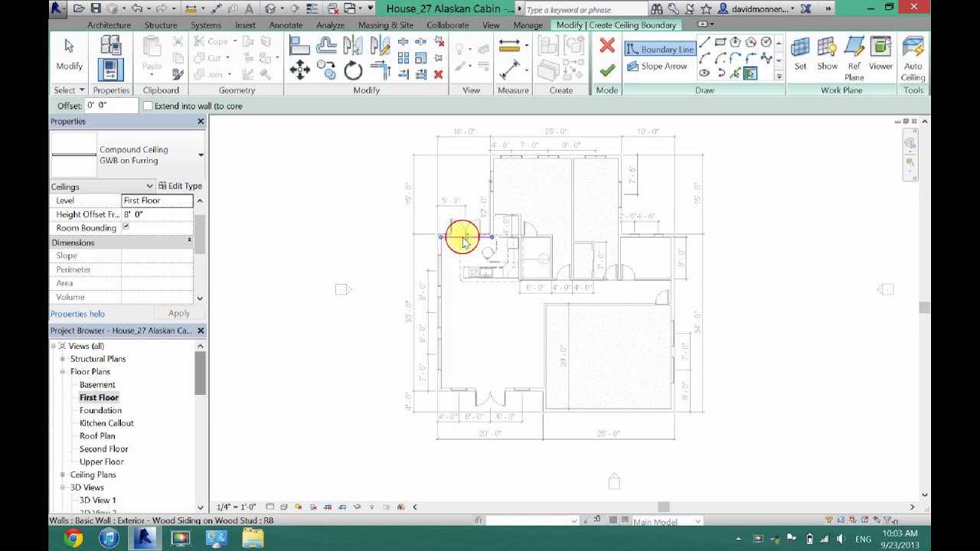Open the Properties help link

click(77, 314)
